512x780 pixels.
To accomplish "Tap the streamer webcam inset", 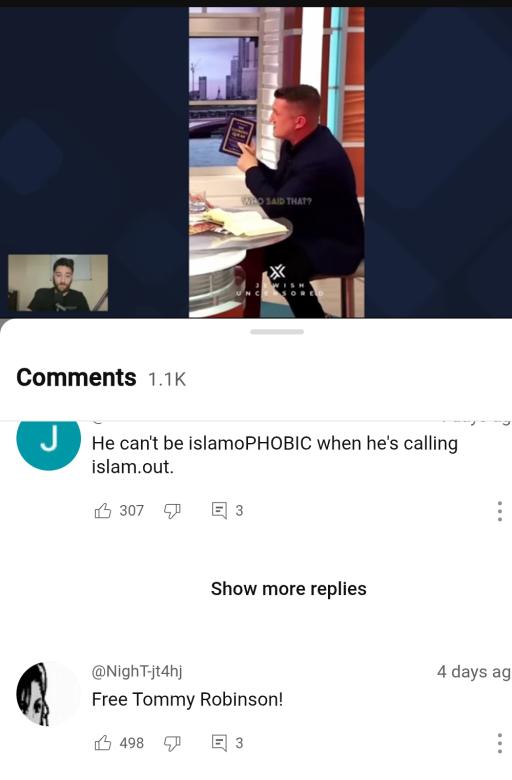I will pos(58,283).
